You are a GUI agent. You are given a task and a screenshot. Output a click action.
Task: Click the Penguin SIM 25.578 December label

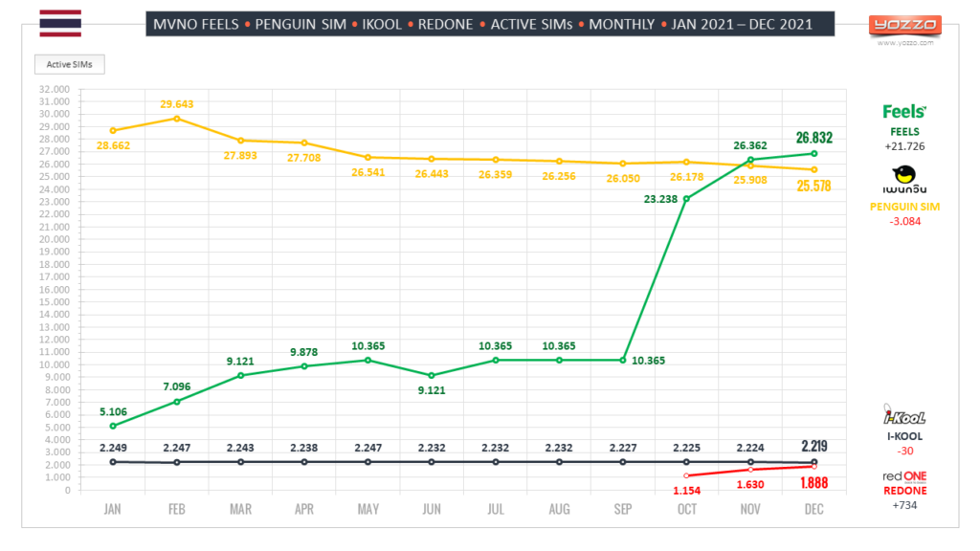813,187
